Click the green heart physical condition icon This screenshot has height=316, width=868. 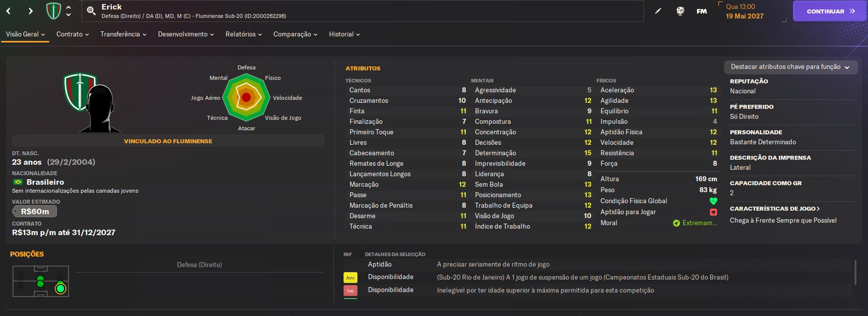pos(713,201)
